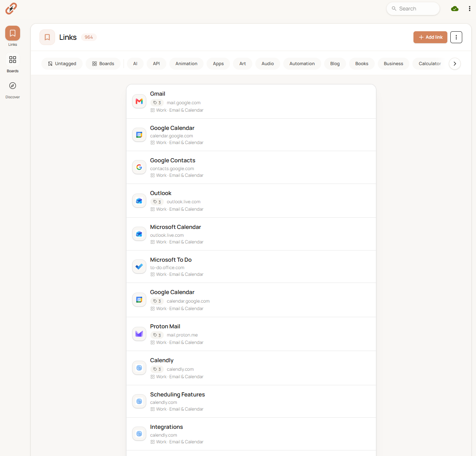Click the Gmail favicon
This screenshot has height=456, width=476.
pos(139,101)
